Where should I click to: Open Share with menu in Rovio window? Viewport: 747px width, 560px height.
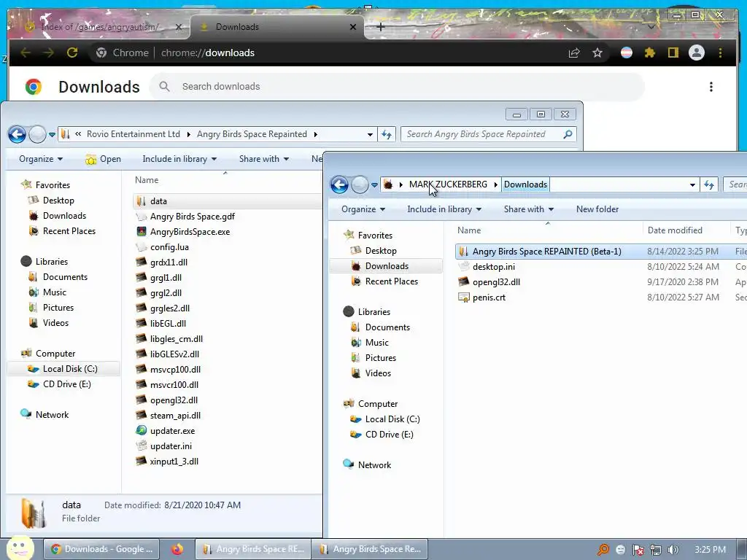[264, 159]
